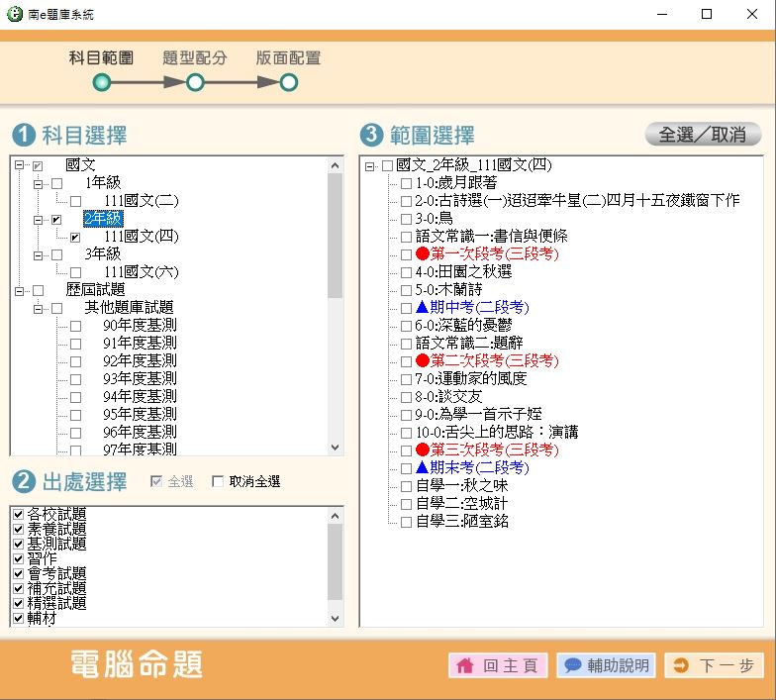Select 4-0:田園之秋選 item
The height and width of the screenshot is (700, 776).
click(x=463, y=271)
